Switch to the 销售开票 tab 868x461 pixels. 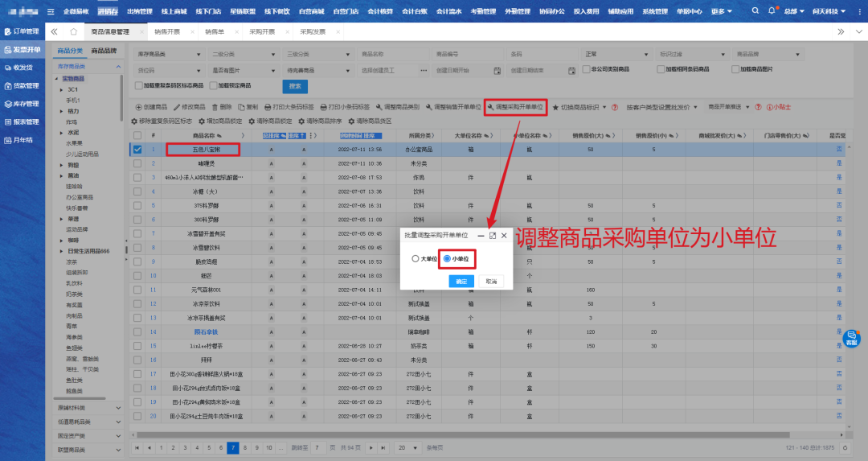click(x=167, y=31)
